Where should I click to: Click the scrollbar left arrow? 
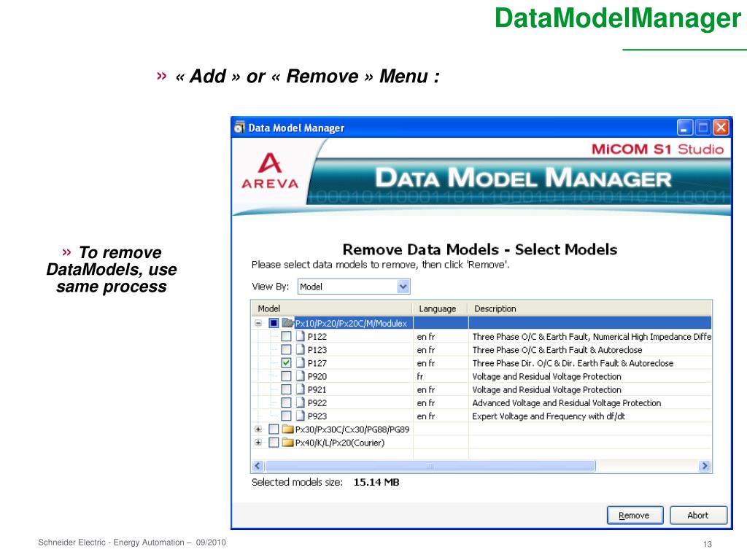click(x=258, y=466)
